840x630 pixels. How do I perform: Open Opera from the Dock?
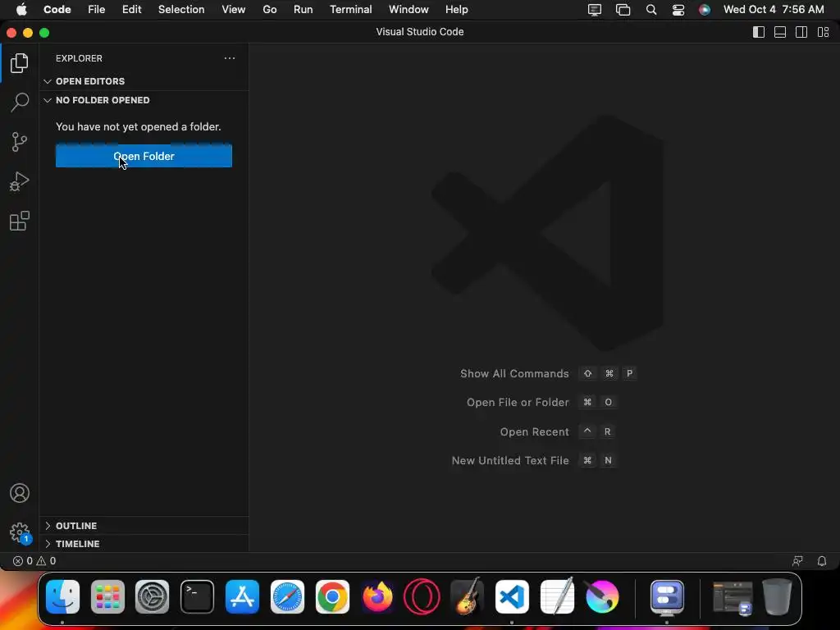(x=422, y=596)
